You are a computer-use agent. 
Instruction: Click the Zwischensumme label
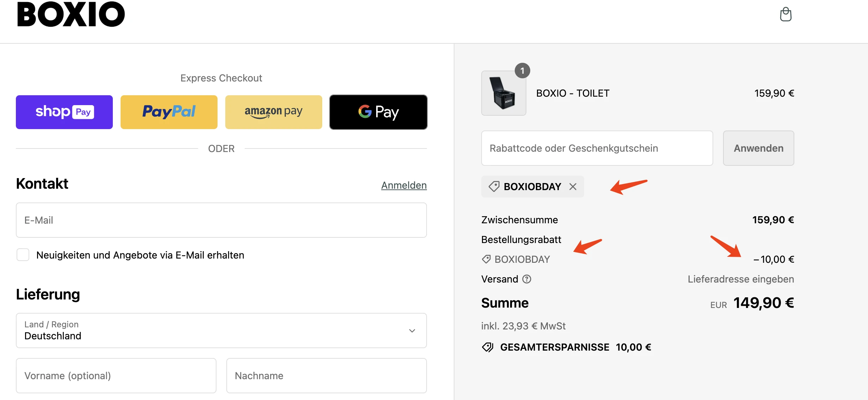click(x=520, y=220)
